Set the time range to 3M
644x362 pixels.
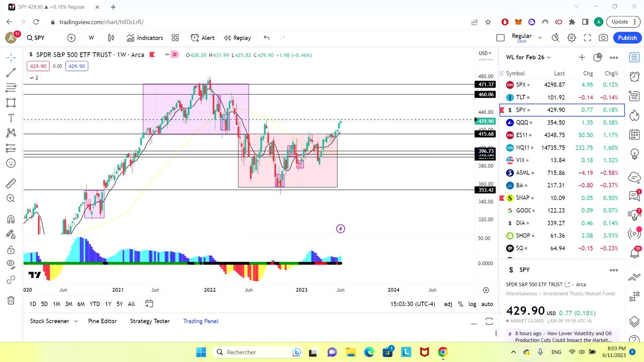click(x=68, y=304)
